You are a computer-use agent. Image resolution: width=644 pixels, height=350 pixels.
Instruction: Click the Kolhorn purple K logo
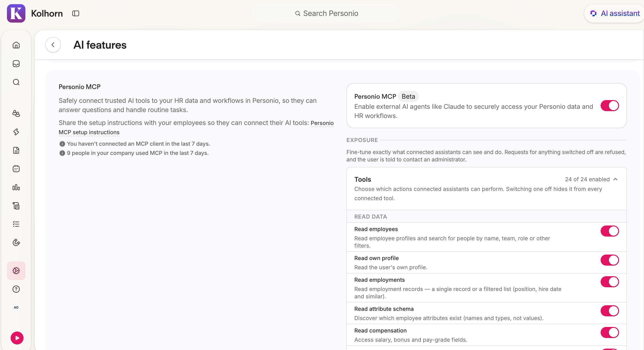point(16,13)
